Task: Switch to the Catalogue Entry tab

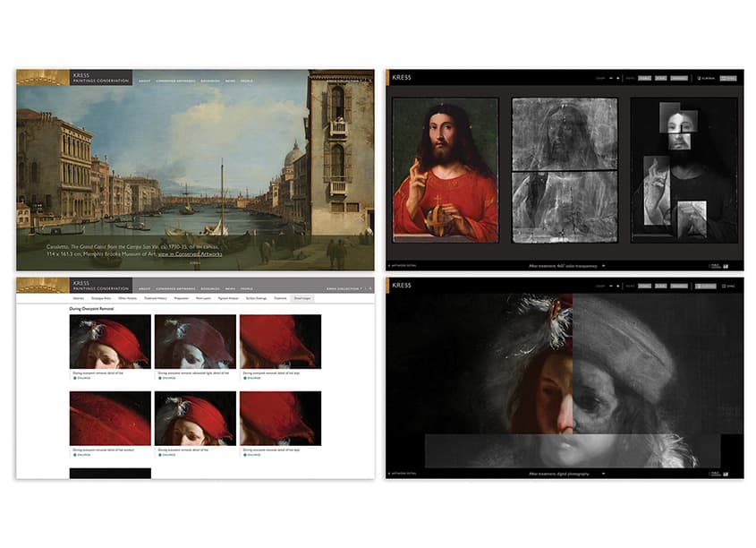Action: pyautogui.click(x=101, y=298)
